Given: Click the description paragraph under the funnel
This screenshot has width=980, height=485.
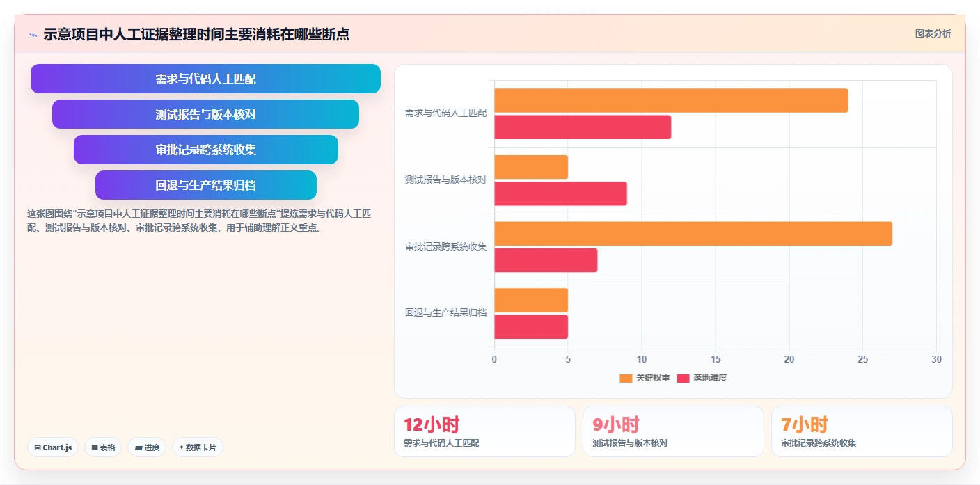Looking at the screenshot, I should click(200, 221).
